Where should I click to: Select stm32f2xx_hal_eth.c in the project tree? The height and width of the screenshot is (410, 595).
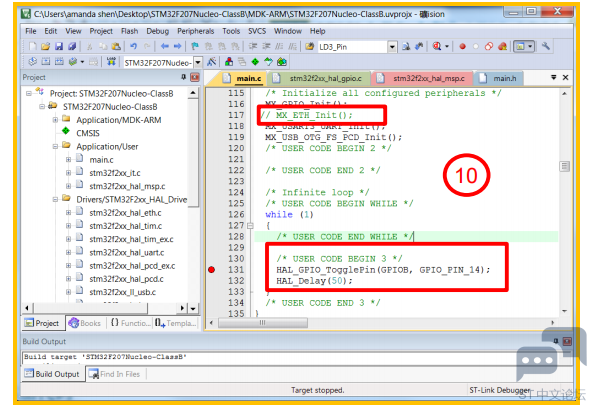point(125,213)
